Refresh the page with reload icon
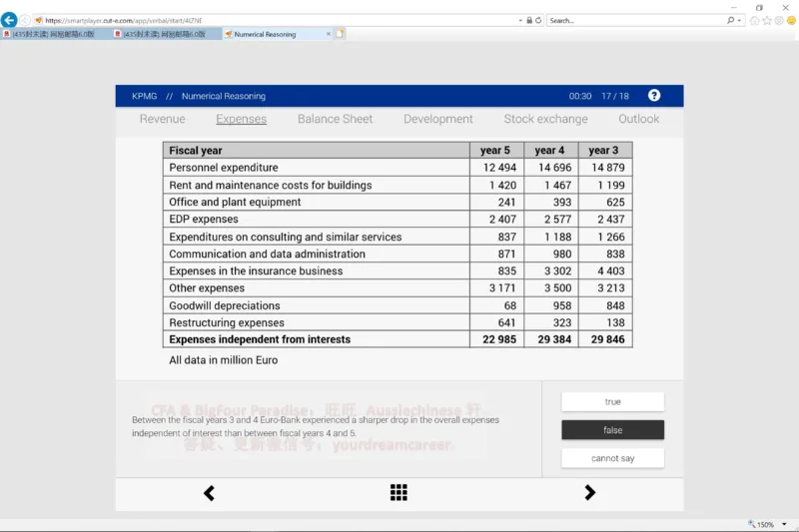The image size is (799, 532). point(538,20)
